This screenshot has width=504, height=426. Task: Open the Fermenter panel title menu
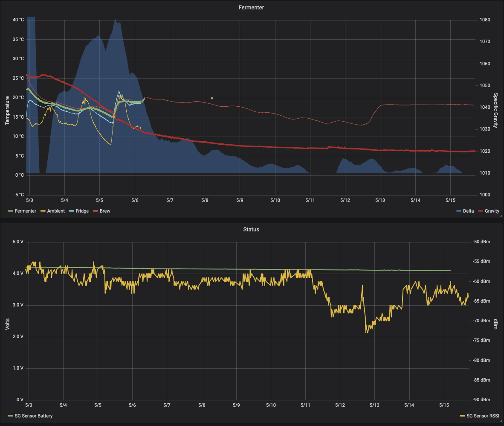251,7
